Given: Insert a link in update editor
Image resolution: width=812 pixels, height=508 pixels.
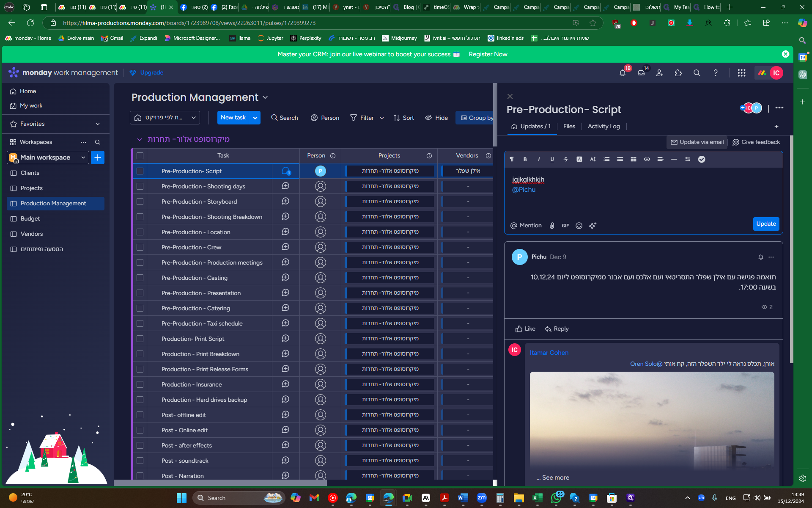Looking at the screenshot, I should pyautogui.click(x=647, y=159).
